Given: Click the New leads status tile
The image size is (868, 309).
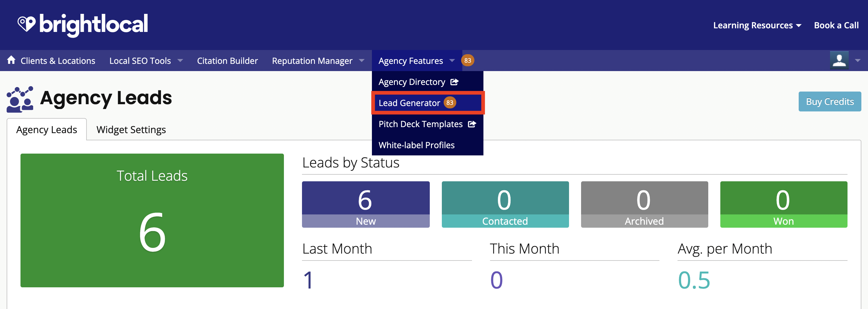Looking at the screenshot, I should (366, 204).
